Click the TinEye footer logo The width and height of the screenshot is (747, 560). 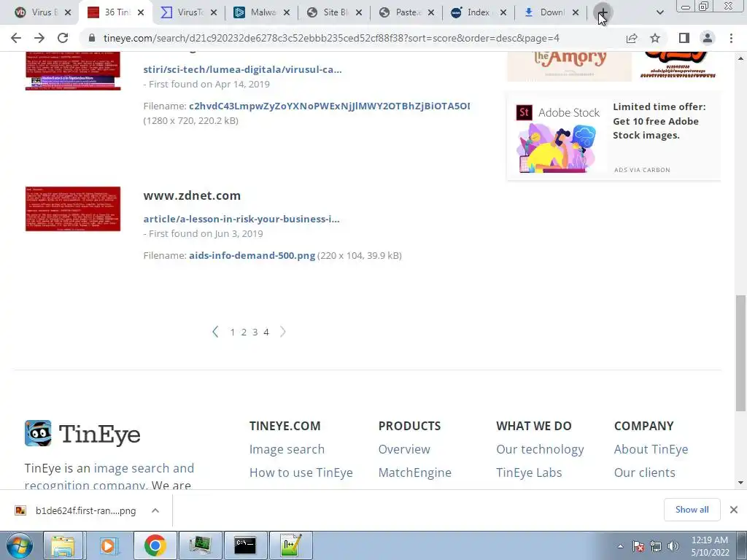coord(82,434)
